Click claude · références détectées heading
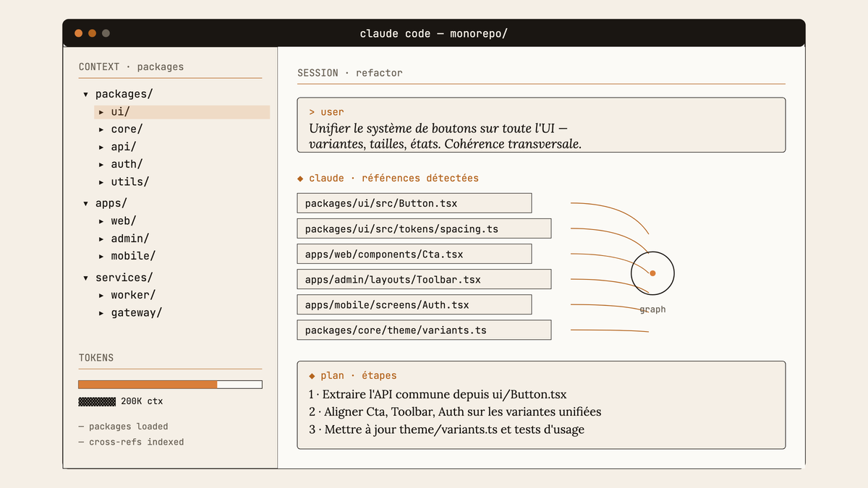 393,178
